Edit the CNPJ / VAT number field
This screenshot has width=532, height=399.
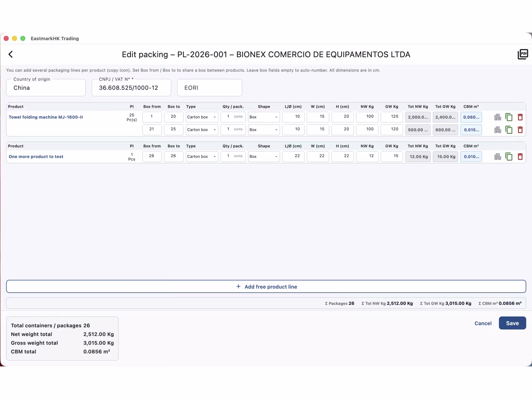(x=131, y=88)
